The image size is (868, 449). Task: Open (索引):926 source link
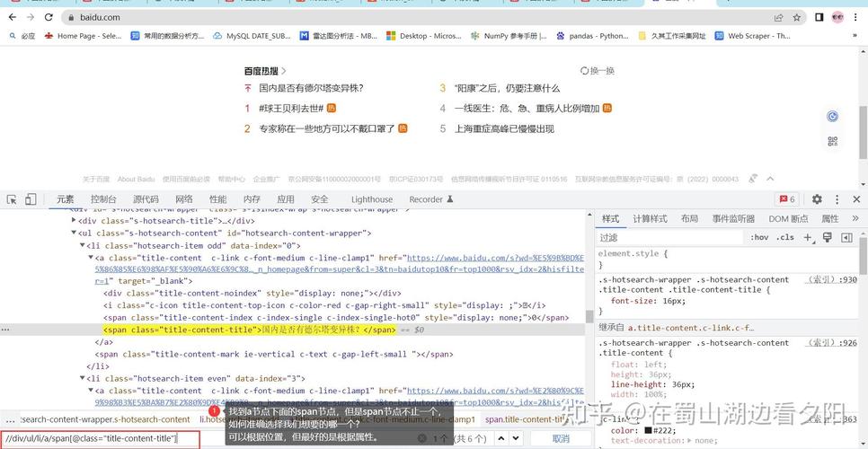pyautogui.click(x=830, y=343)
